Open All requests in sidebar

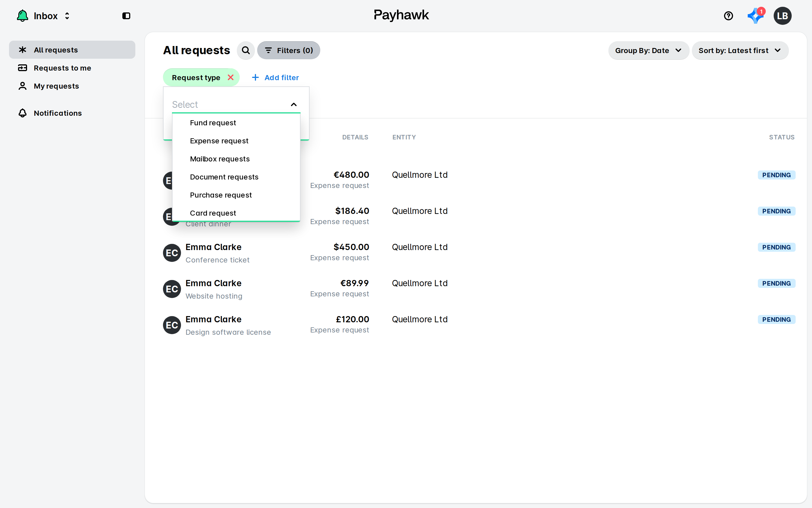[72, 50]
